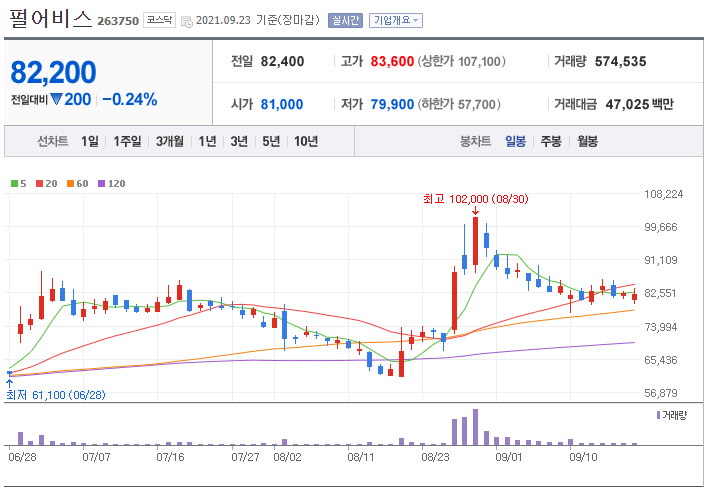The image size is (704, 487).
Task: Switch to 주봉 weekly candle chart
Action: click(x=551, y=142)
